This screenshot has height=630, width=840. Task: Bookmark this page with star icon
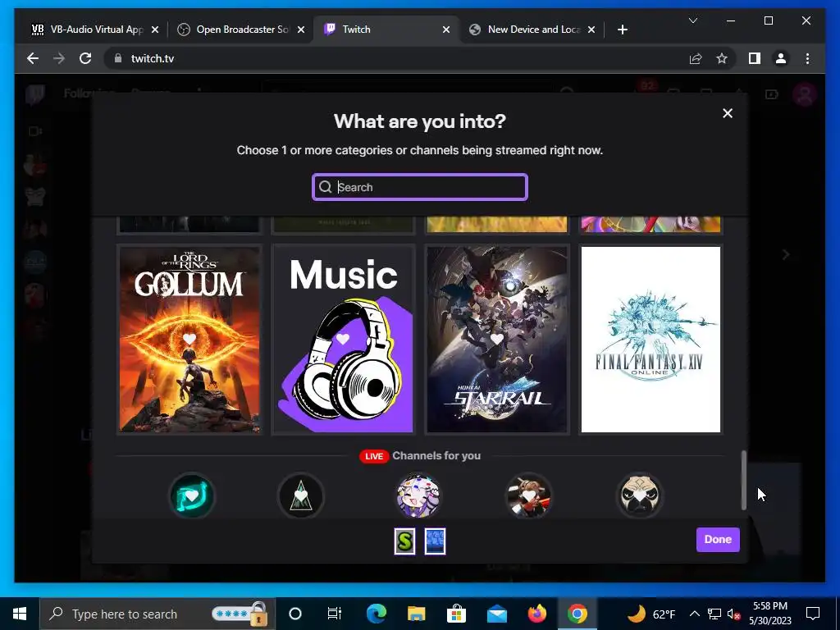point(722,58)
